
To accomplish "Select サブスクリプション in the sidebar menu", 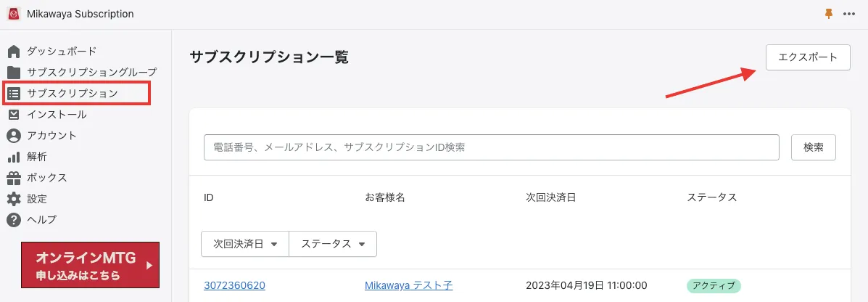I will [72, 94].
